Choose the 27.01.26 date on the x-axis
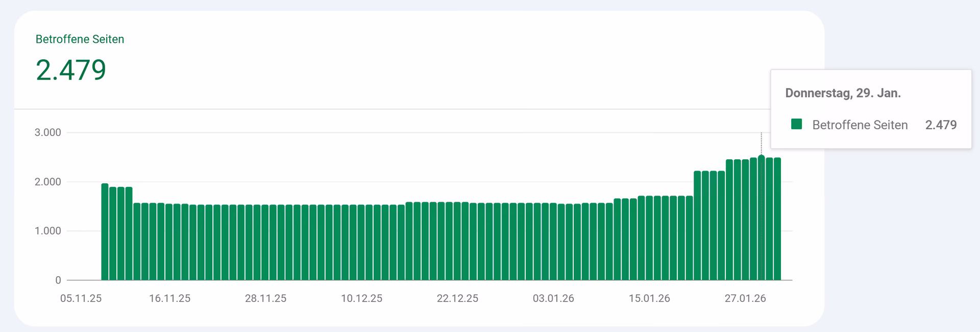980x332 pixels. tap(745, 298)
